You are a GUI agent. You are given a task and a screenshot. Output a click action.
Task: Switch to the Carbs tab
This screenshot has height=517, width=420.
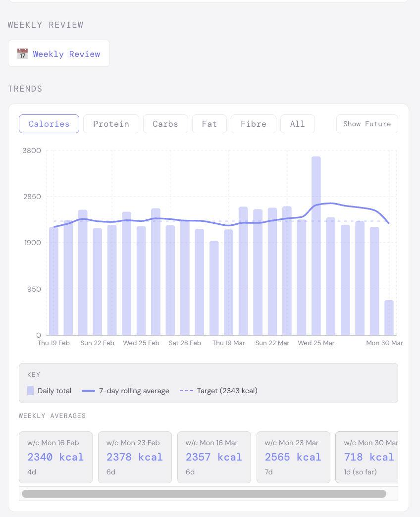click(165, 124)
